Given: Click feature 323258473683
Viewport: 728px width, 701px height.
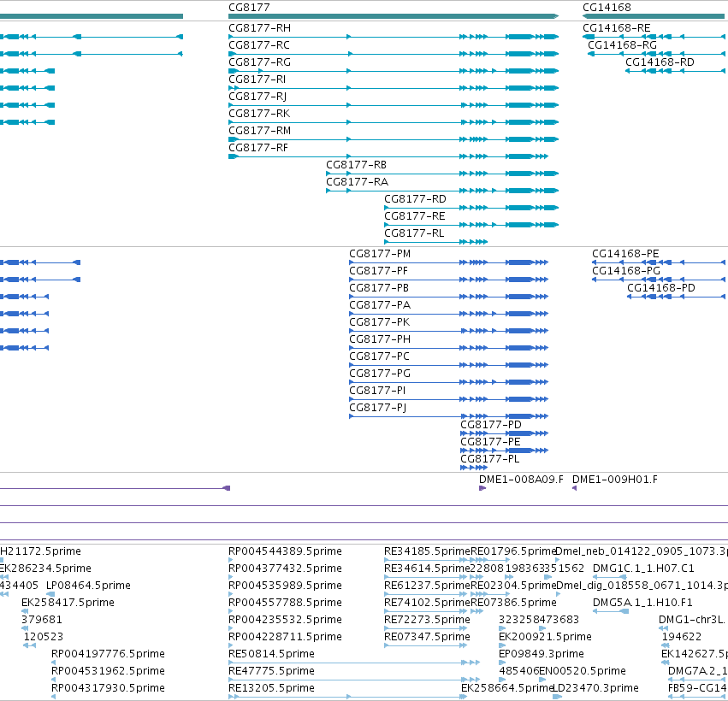Looking at the screenshot, I should pyautogui.click(x=539, y=621).
